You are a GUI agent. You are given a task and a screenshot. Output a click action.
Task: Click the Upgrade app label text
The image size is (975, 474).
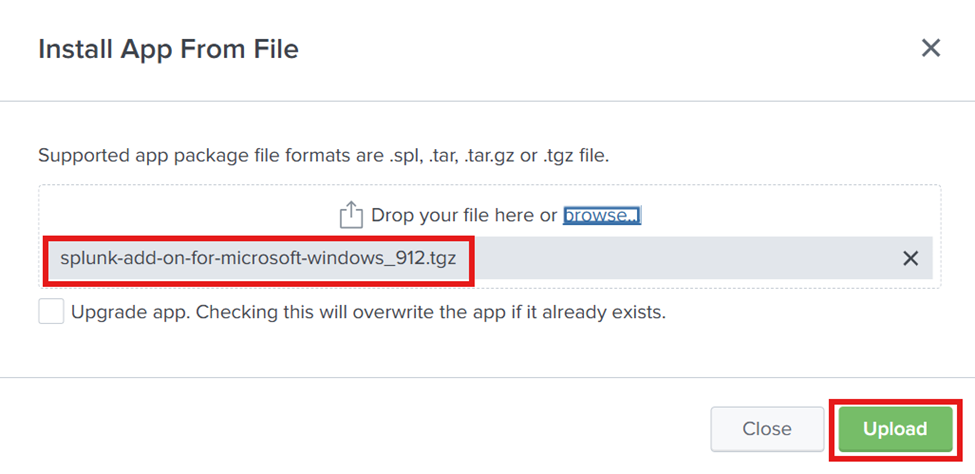tap(368, 312)
